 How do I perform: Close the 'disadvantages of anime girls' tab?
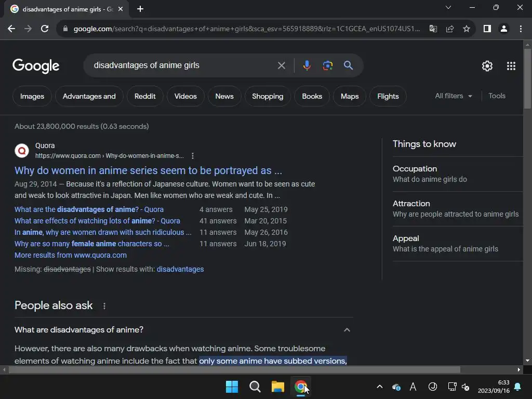click(121, 9)
